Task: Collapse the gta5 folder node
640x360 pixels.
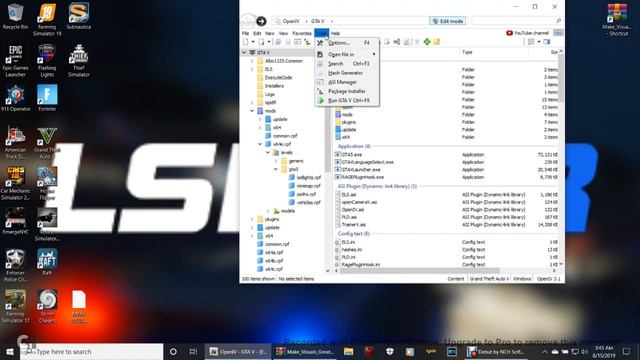Action: 276,169
